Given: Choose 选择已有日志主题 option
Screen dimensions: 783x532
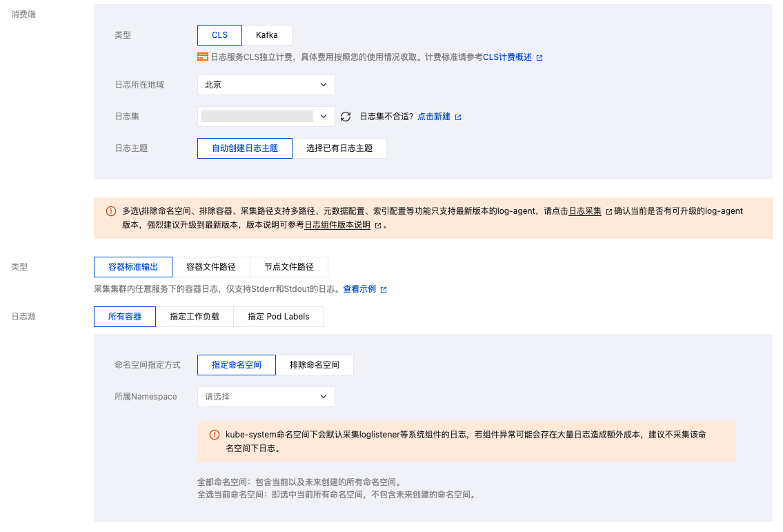Looking at the screenshot, I should pyautogui.click(x=339, y=148).
